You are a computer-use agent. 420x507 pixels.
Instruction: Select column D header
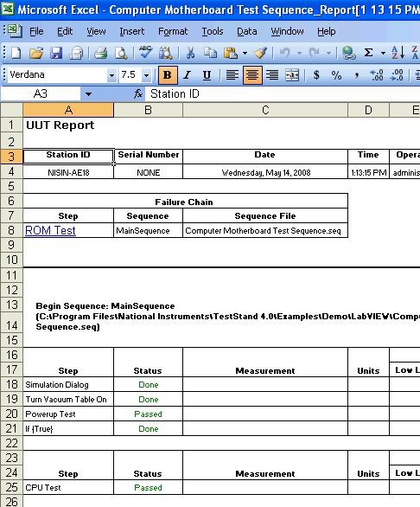coord(368,110)
